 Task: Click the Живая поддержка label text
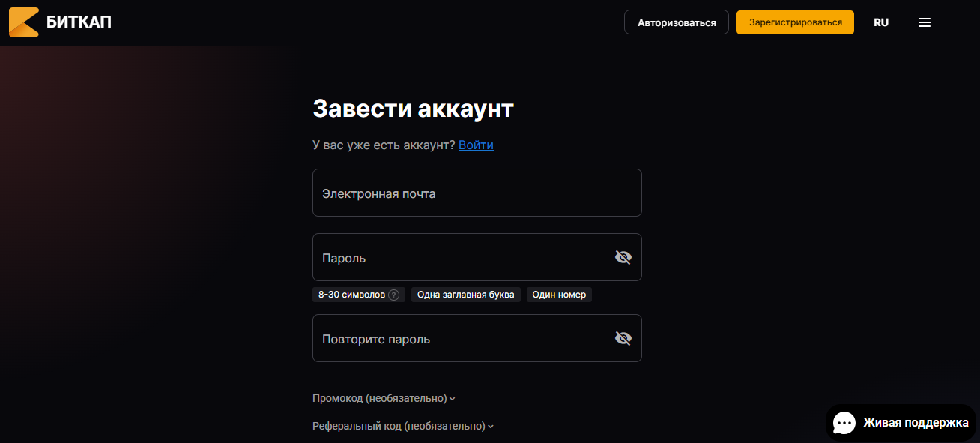tap(916, 423)
